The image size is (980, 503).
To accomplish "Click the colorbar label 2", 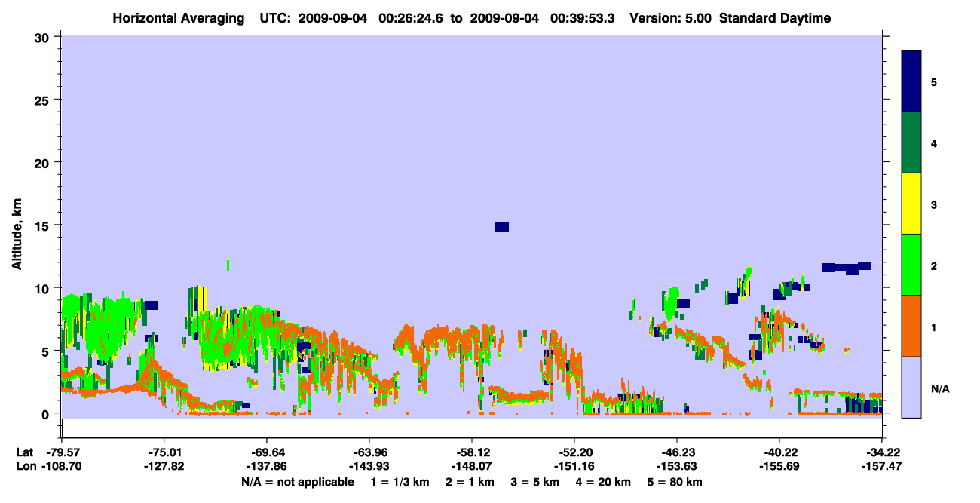I will tap(934, 265).
